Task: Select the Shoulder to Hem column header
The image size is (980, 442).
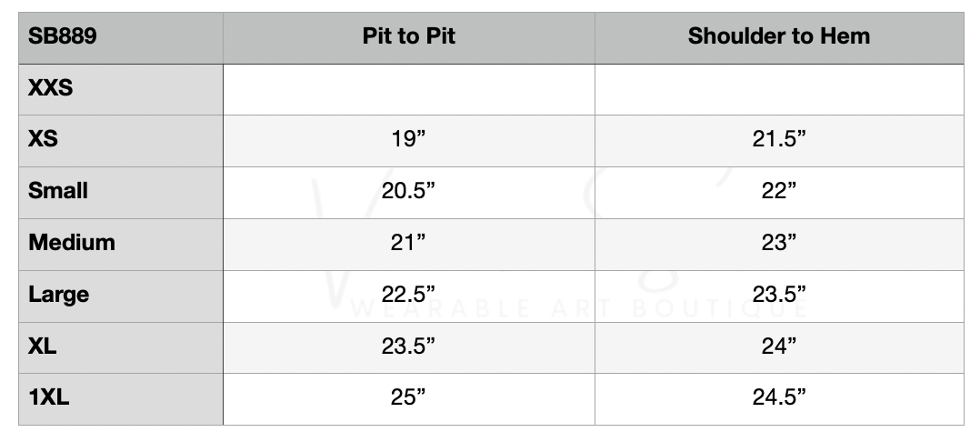Action: [x=779, y=37]
